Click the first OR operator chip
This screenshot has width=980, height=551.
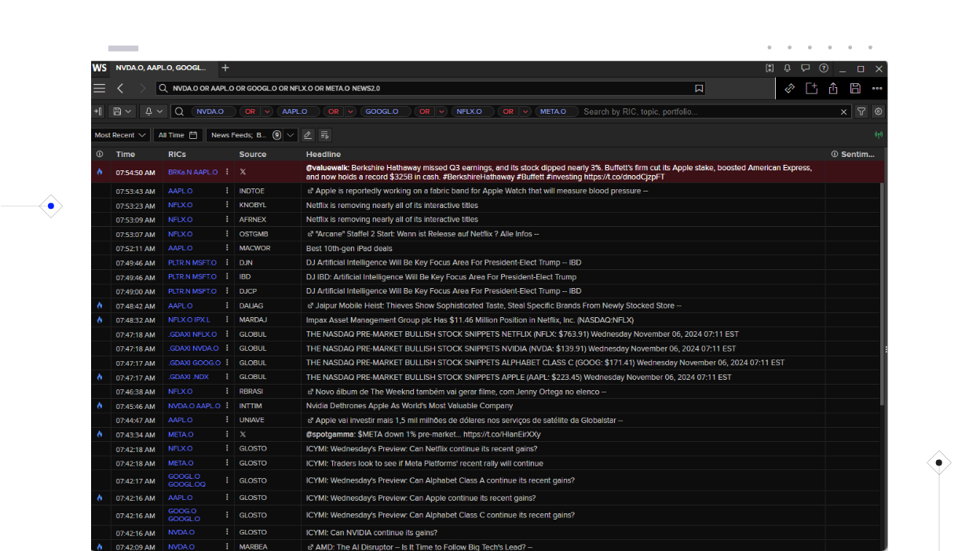tap(250, 111)
